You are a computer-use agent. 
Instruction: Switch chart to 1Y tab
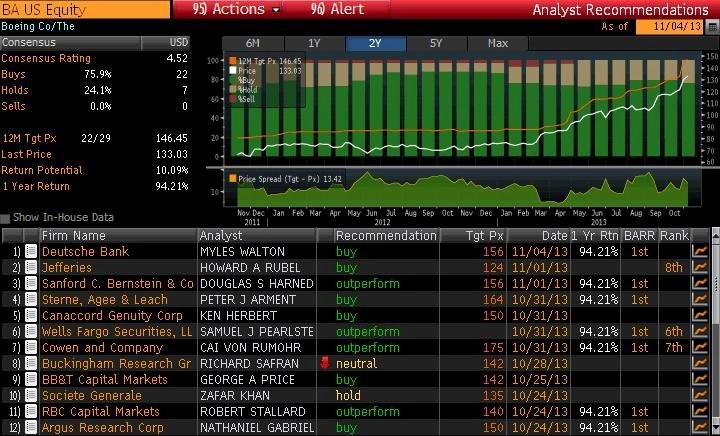pos(315,43)
